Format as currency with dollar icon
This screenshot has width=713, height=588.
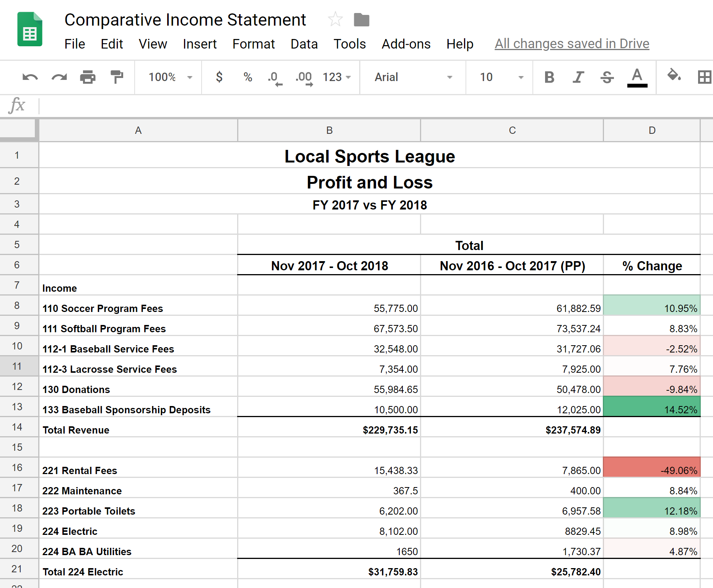tap(219, 77)
